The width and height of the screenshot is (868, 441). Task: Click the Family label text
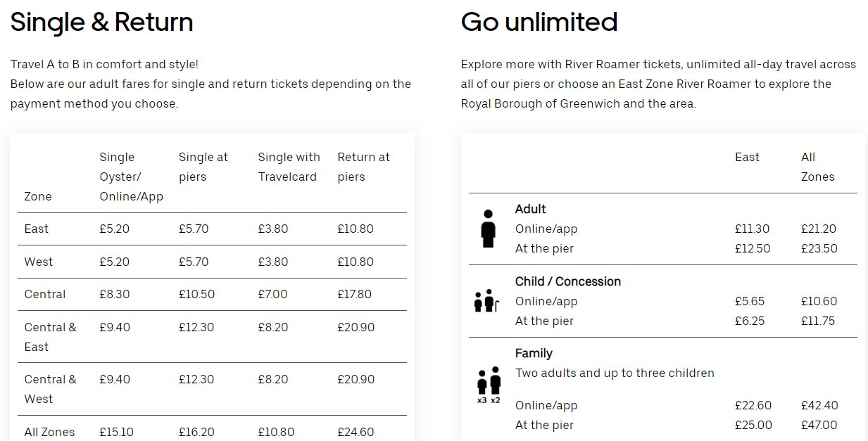[x=534, y=353]
